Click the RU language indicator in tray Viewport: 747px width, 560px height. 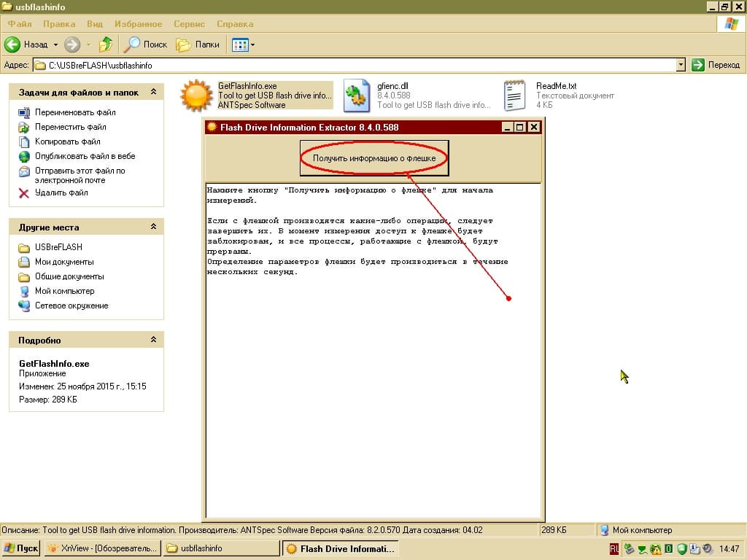pyautogui.click(x=614, y=549)
